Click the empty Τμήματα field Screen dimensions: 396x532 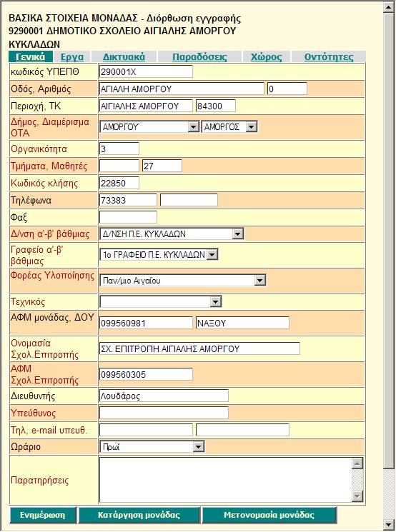[x=119, y=166]
